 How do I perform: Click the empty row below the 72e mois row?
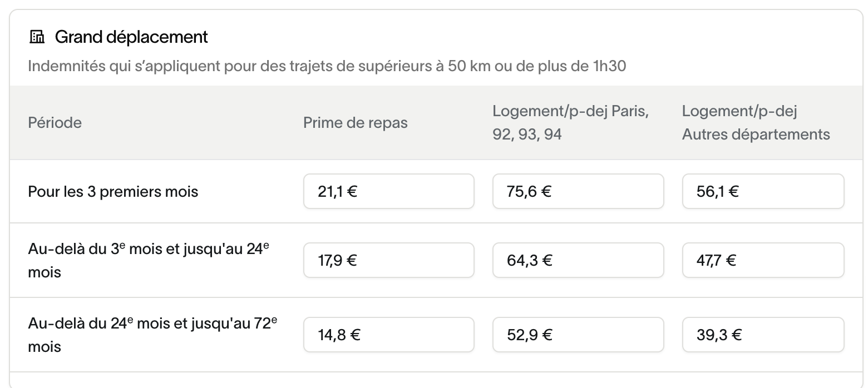point(436,380)
